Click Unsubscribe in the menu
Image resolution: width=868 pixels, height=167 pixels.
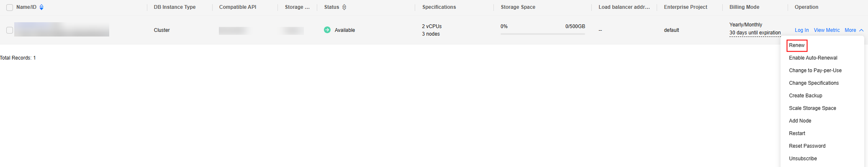[x=803, y=159]
